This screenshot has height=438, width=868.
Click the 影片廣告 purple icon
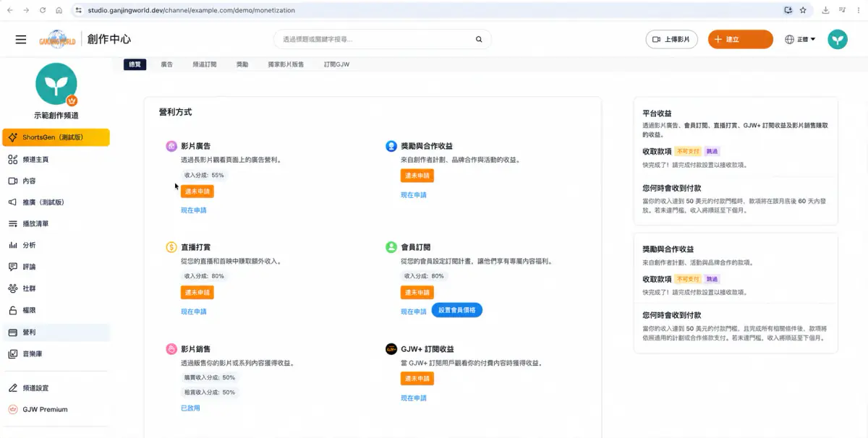coord(171,146)
